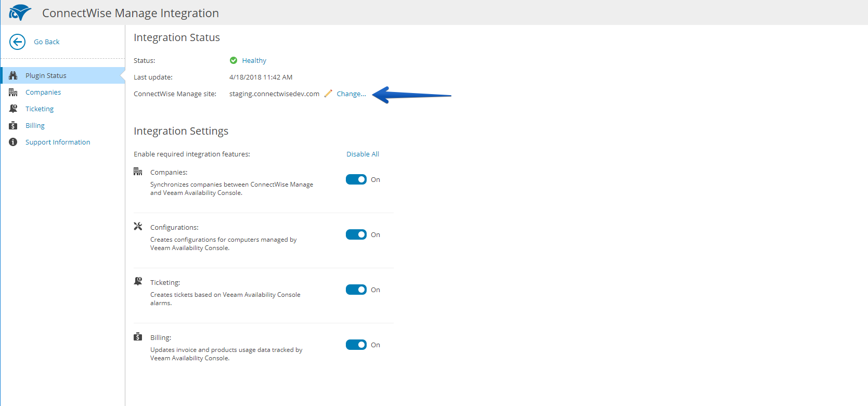Click the Ticketing alarms description text
The image size is (868, 406).
pyautogui.click(x=225, y=299)
